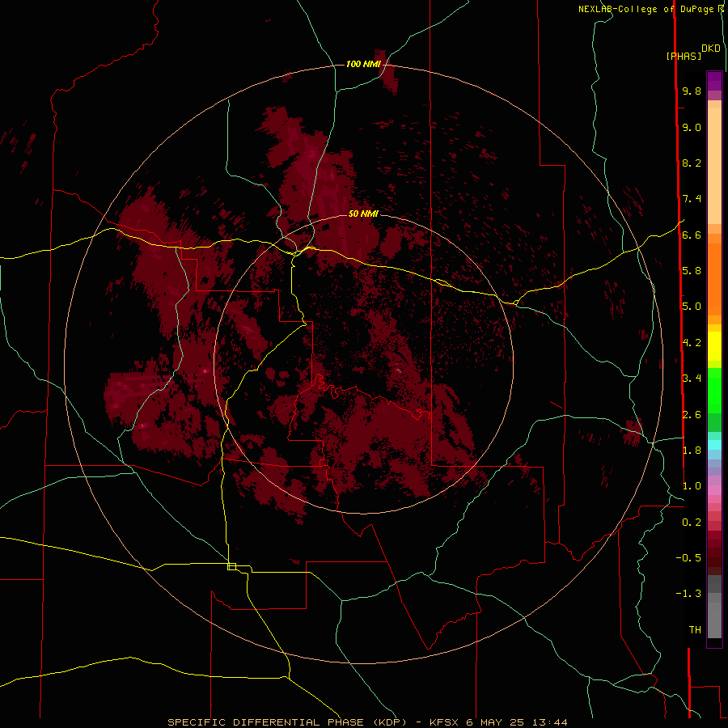Click the 2.6 legend value
728x728 pixels.
tap(692, 415)
